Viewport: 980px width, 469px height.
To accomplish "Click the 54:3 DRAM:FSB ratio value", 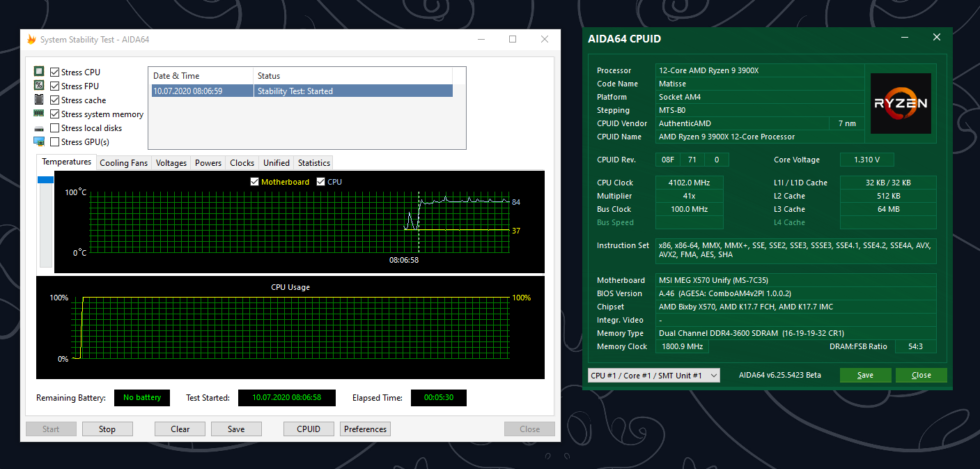I will pyautogui.click(x=916, y=346).
